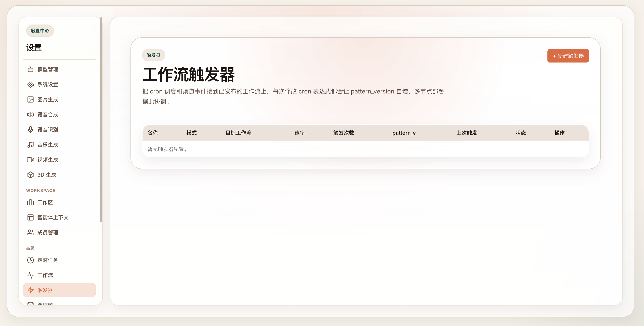Click the 图片生成 image icon
This screenshot has width=644, height=326.
pos(30,99)
